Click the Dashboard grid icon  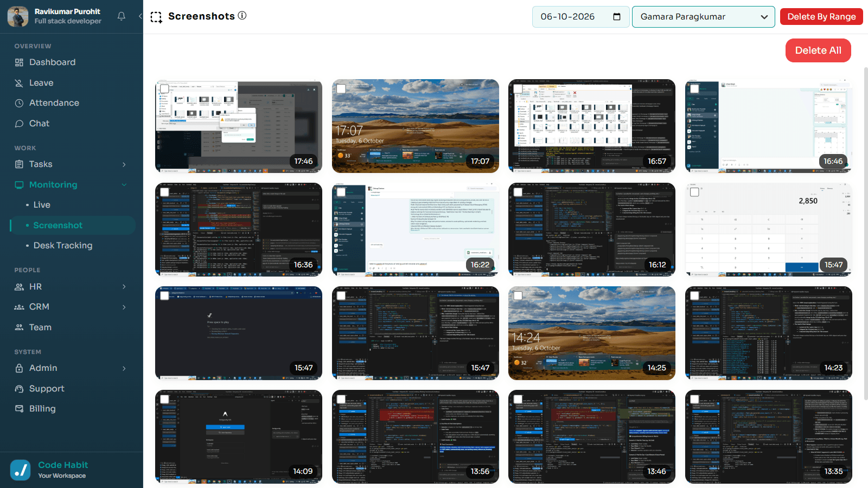coord(19,62)
